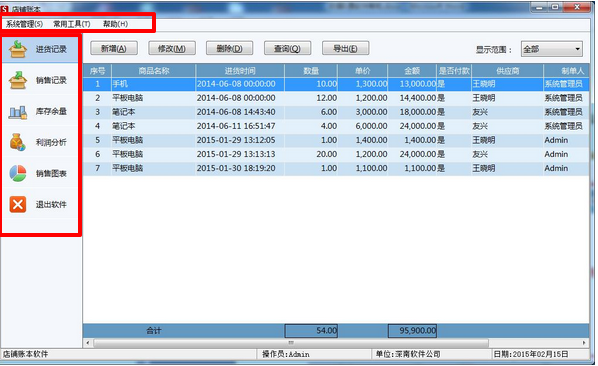Image resolution: width=598 pixels, height=366 pixels.
Task: Open the 库存余量 inventory icon
Action: [18, 112]
